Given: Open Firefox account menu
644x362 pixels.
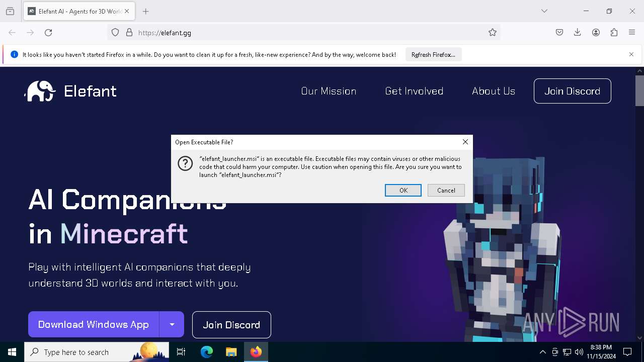Looking at the screenshot, I should tap(596, 32).
